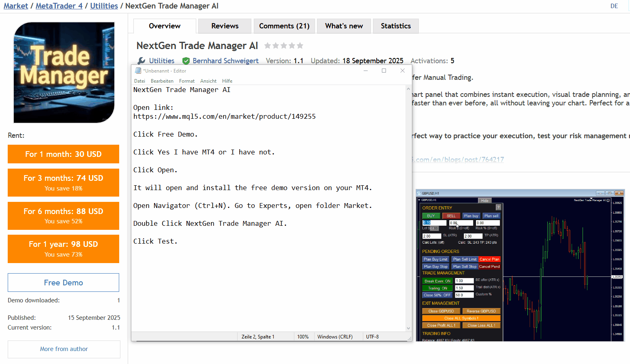The width and height of the screenshot is (630, 364).
Task: Click the 'NextGen Trade Manager AI' page heading
Action: tap(197, 46)
